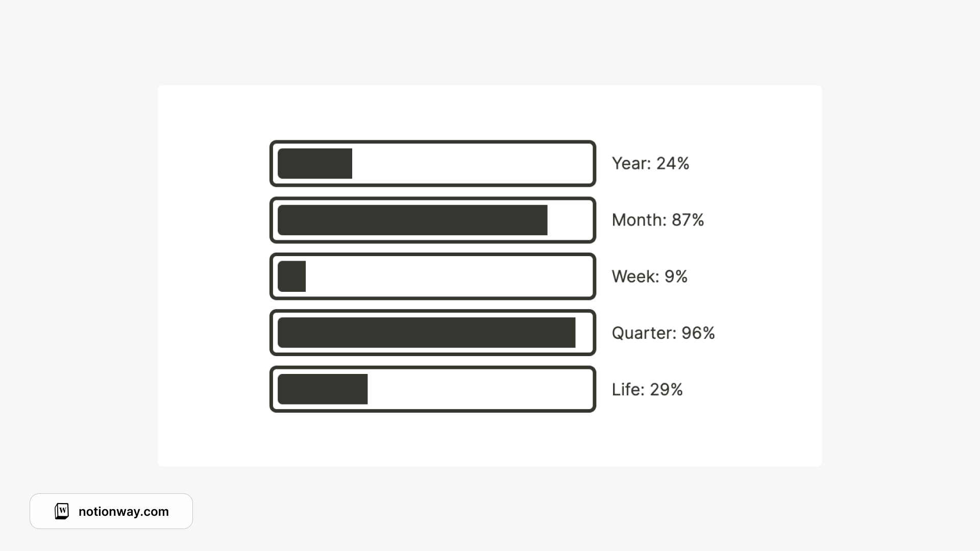Select the Year: 24% label
Screen dimensions: 980x551
click(651, 163)
